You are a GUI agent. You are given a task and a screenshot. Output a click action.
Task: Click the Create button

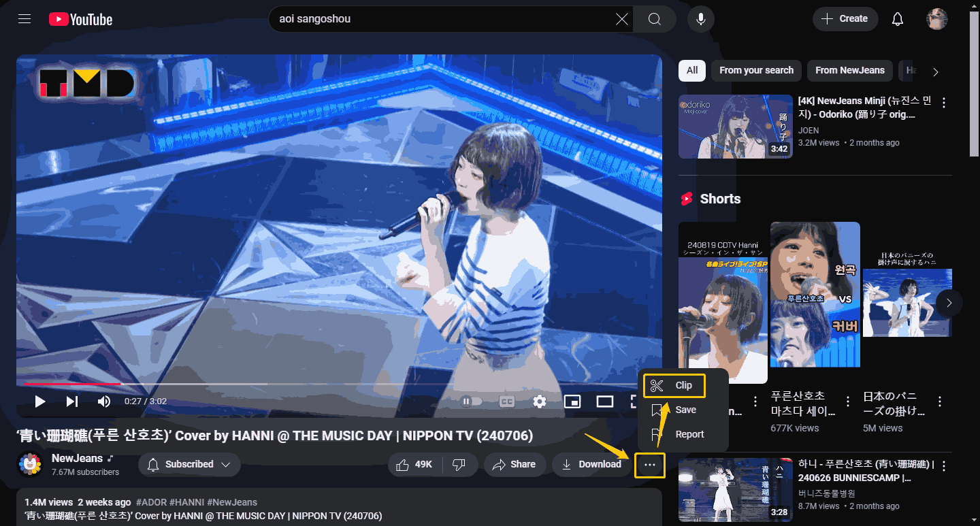(845, 19)
